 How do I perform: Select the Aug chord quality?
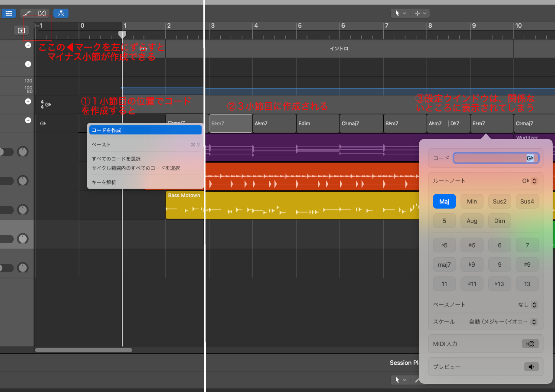coord(472,221)
